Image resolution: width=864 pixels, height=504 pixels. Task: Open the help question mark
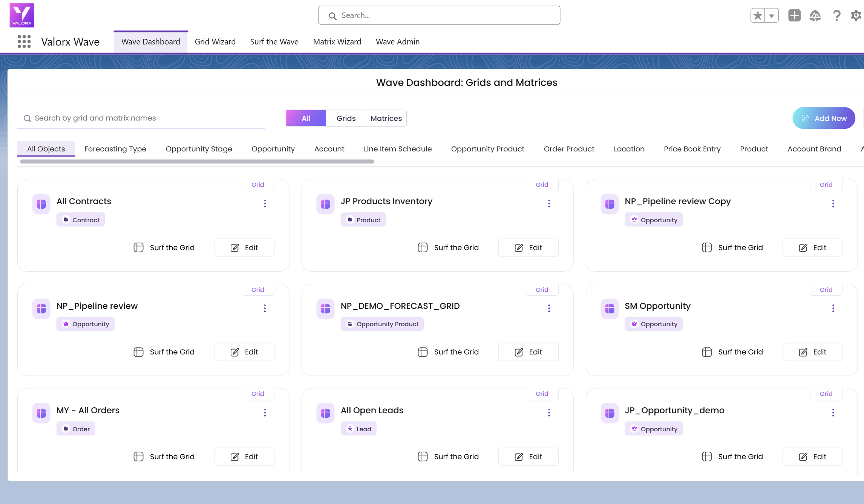pyautogui.click(x=836, y=15)
